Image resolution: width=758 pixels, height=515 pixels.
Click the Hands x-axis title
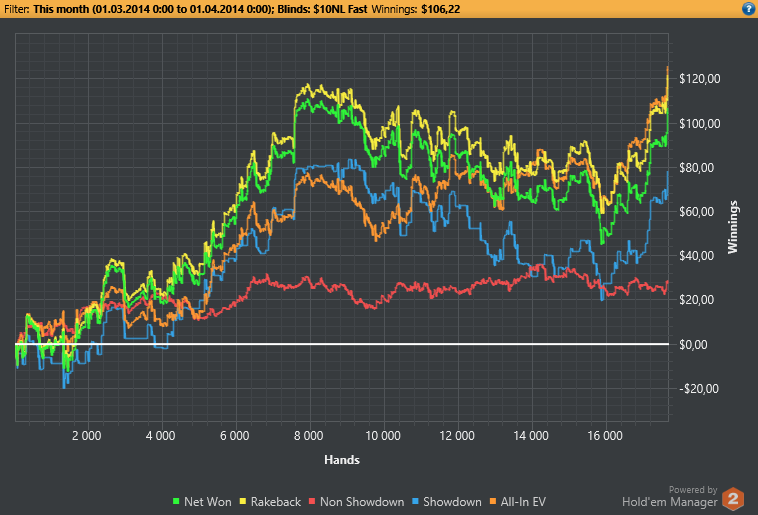(x=342, y=459)
